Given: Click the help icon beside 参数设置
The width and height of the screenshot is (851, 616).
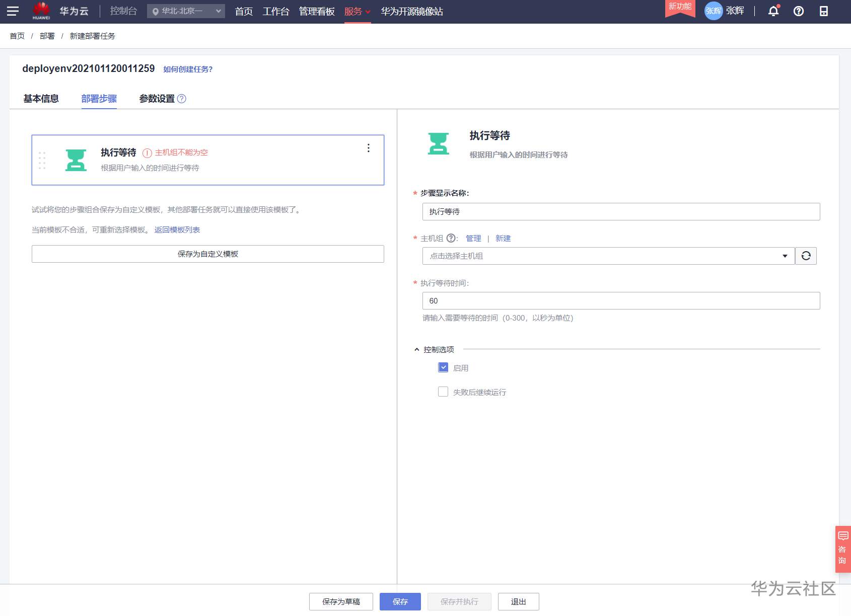Looking at the screenshot, I should pyautogui.click(x=182, y=99).
